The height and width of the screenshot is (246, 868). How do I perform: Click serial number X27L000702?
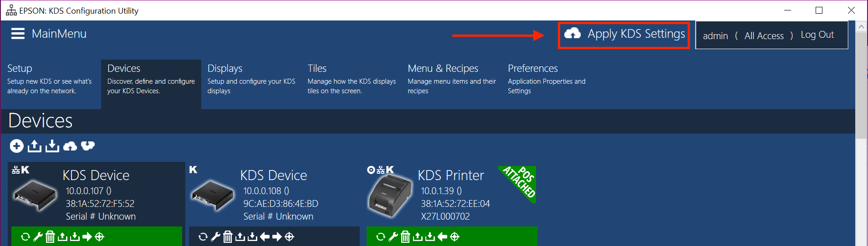[445, 216]
